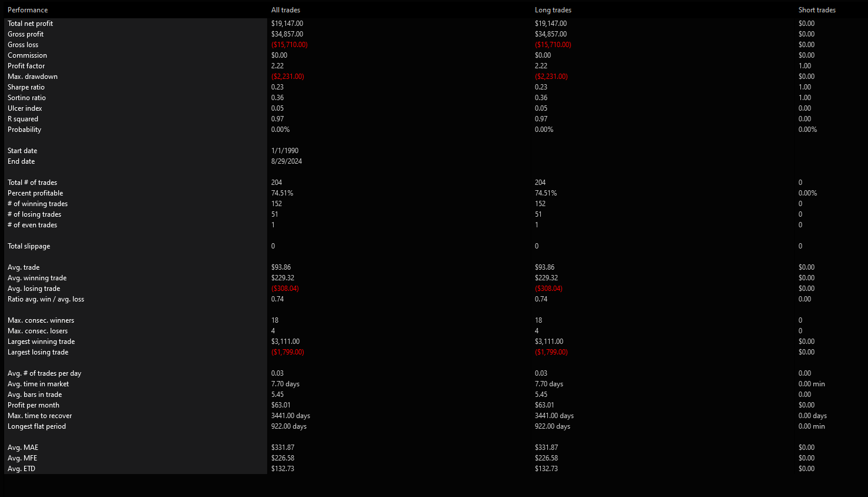Select the '8/29/2024' end date value
This screenshot has width=868, height=497.
287,161
